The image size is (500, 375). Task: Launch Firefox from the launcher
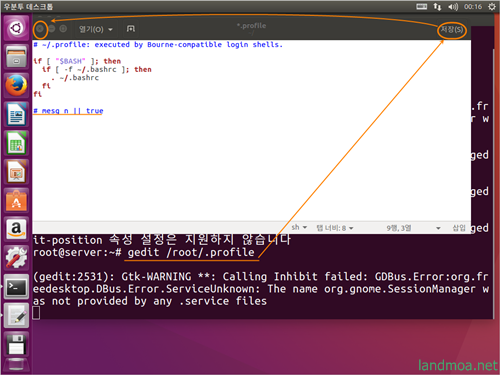pos(16,85)
